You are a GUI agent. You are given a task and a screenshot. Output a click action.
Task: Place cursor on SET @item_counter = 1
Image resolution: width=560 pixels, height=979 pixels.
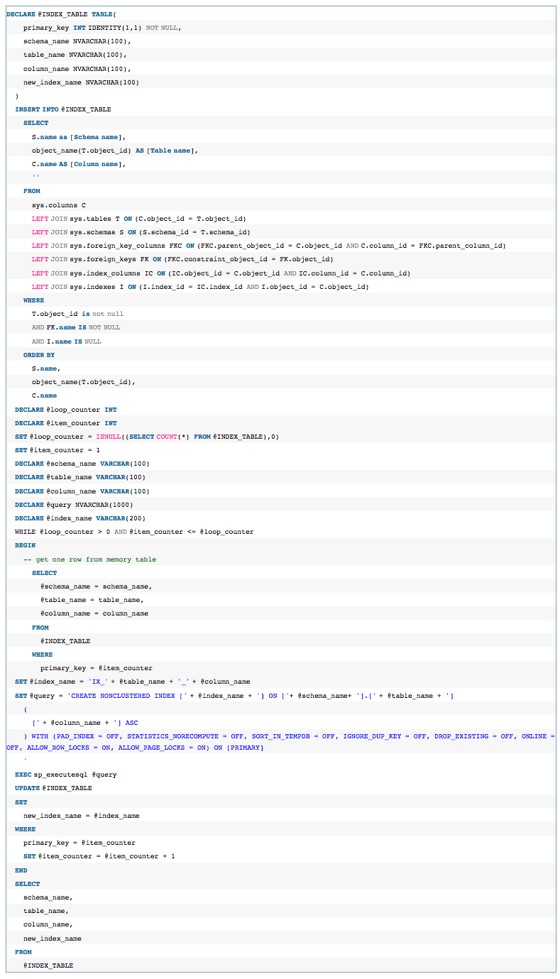57,450
